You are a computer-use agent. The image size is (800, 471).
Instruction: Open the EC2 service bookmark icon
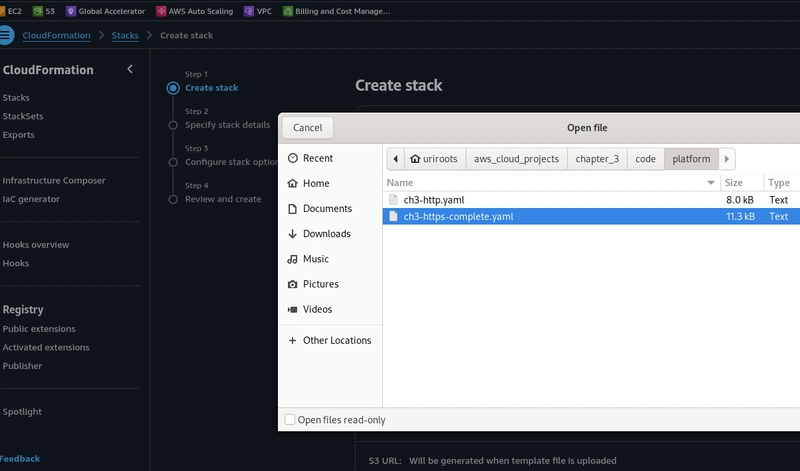(x=2, y=11)
